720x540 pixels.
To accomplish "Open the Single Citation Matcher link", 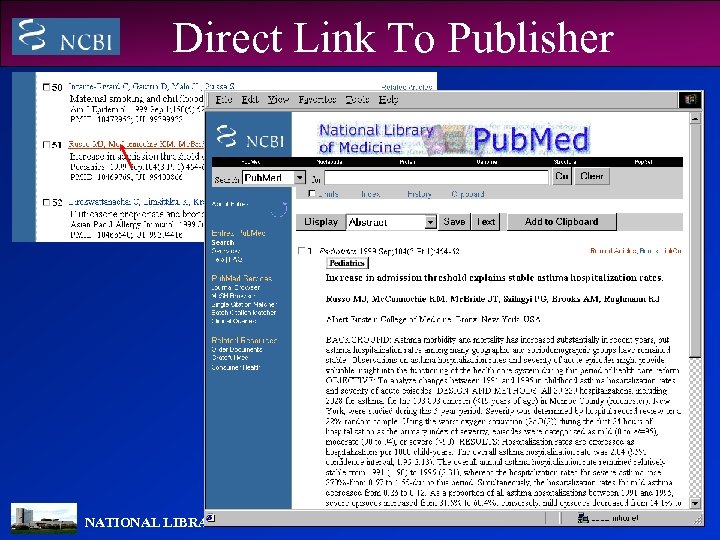I will click(244, 304).
